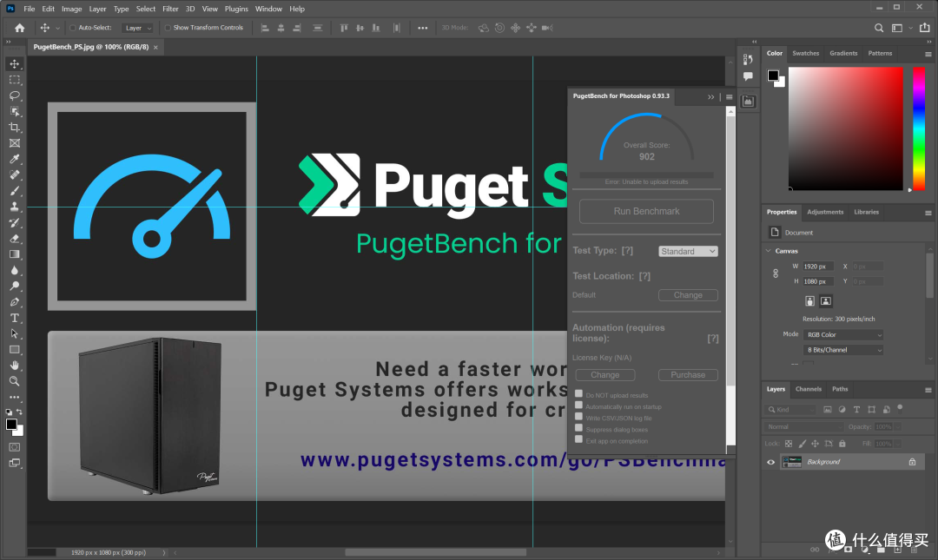Open the Plugins menu
The width and height of the screenshot is (938, 560).
point(236,9)
